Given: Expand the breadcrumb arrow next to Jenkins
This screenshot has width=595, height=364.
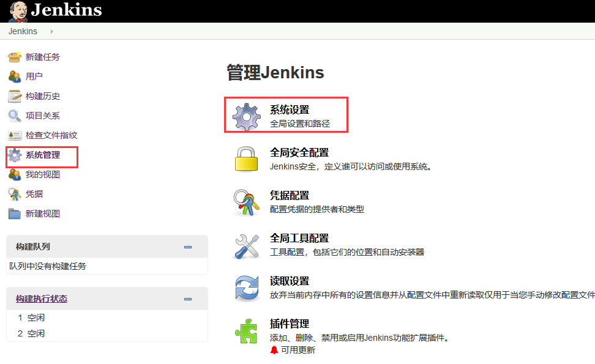Looking at the screenshot, I should coord(51,31).
